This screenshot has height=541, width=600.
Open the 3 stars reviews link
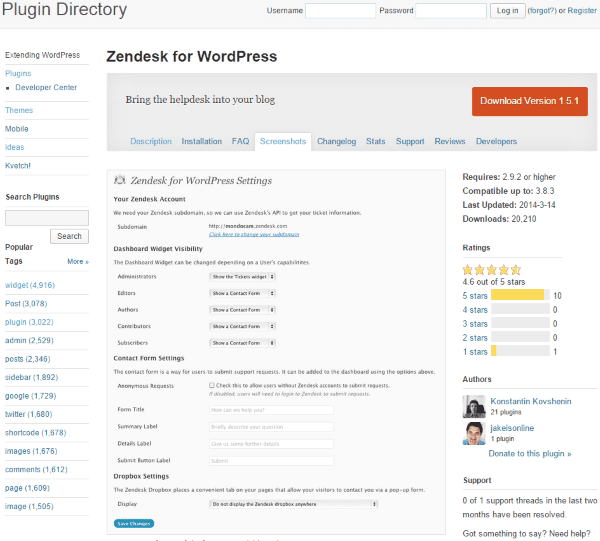coord(475,324)
